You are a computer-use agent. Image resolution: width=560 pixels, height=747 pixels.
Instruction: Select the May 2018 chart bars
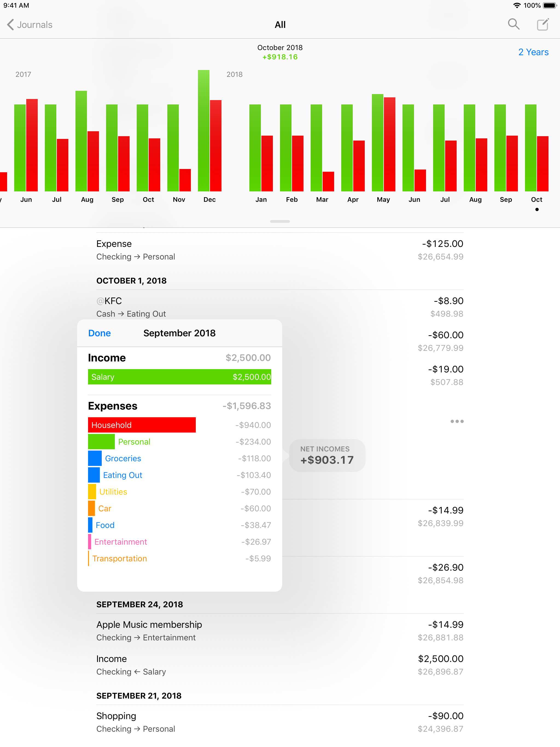(x=383, y=144)
